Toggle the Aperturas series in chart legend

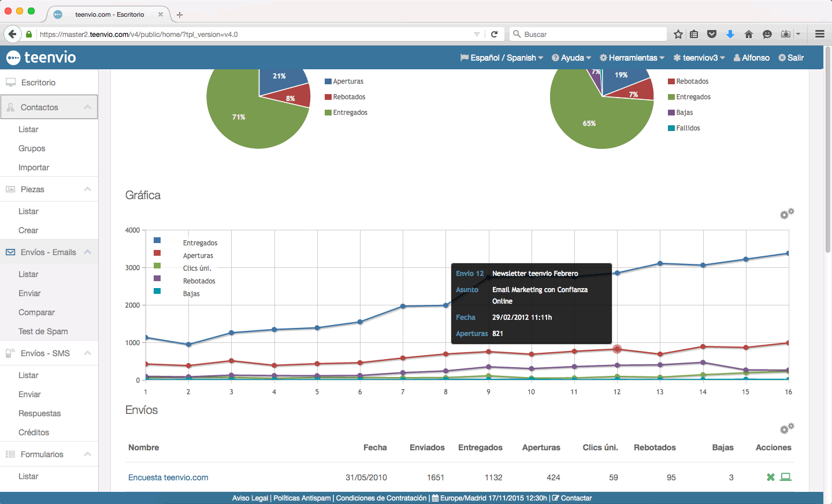click(198, 256)
